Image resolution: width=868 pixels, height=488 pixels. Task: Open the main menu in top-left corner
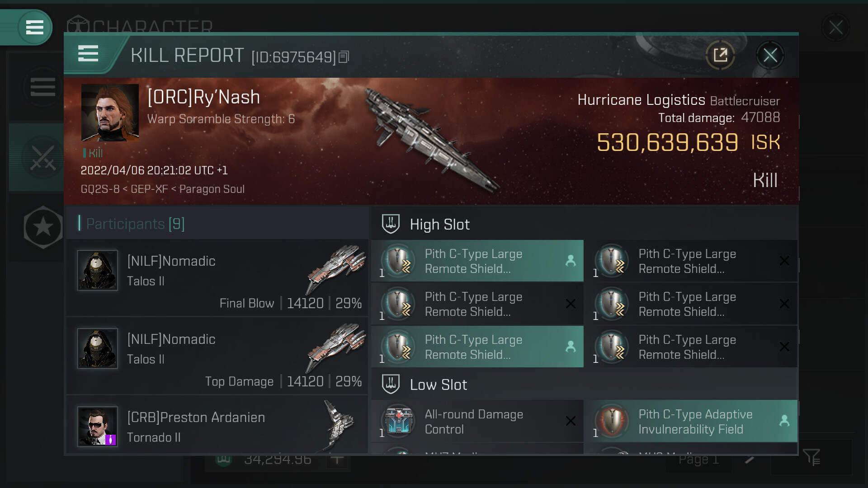point(35,27)
